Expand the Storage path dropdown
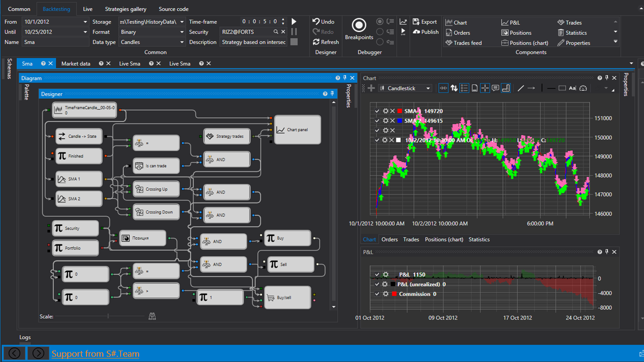 coord(182,22)
